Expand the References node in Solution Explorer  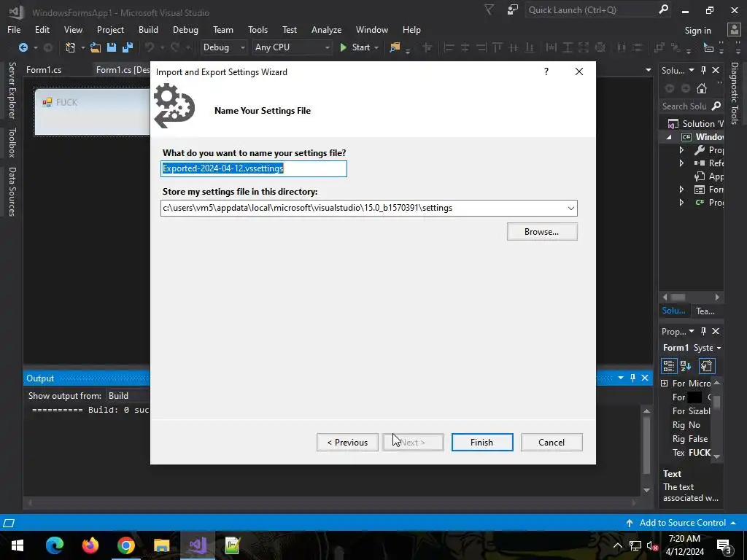coord(681,163)
